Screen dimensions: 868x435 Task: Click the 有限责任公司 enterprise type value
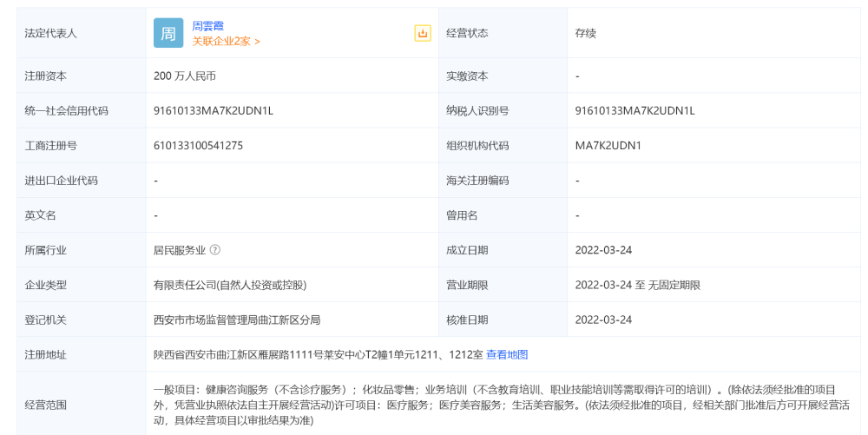click(230, 285)
